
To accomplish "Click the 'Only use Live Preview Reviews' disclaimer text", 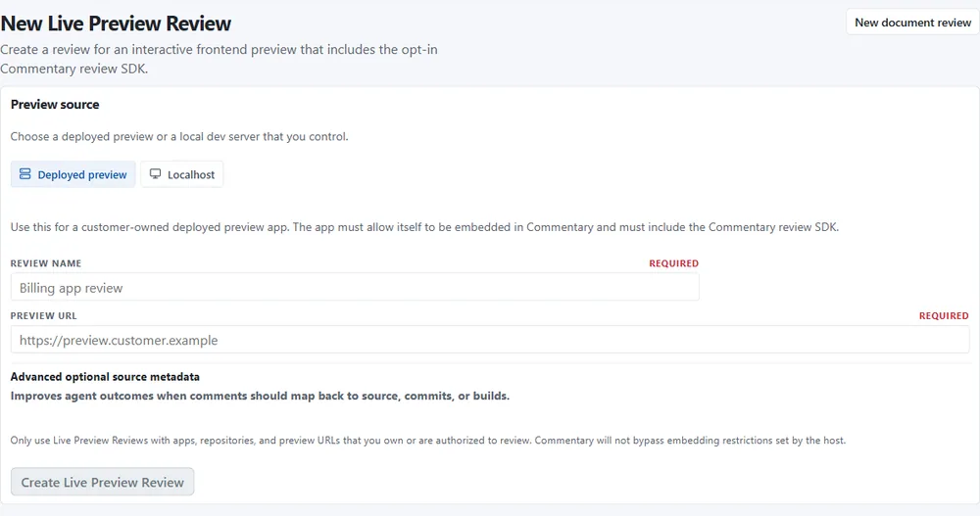I will pyautogui.click(x=428, y=441).
